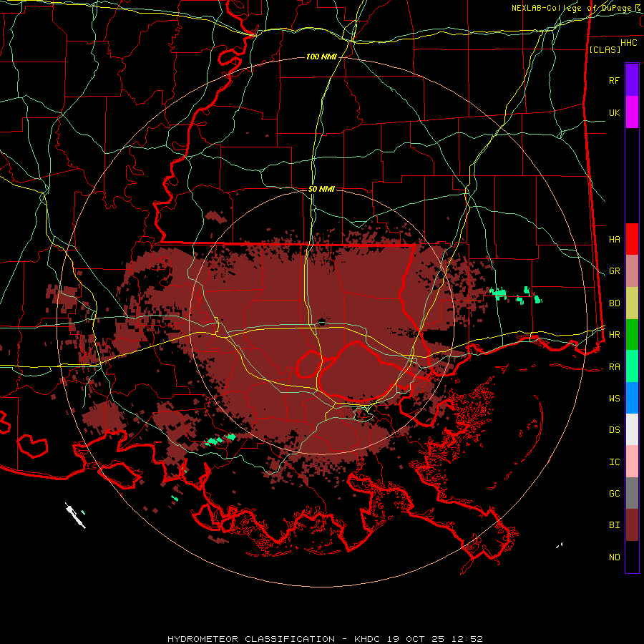Click the [CLAS] units label
This screenshot has height=644, width=644.
605,49
